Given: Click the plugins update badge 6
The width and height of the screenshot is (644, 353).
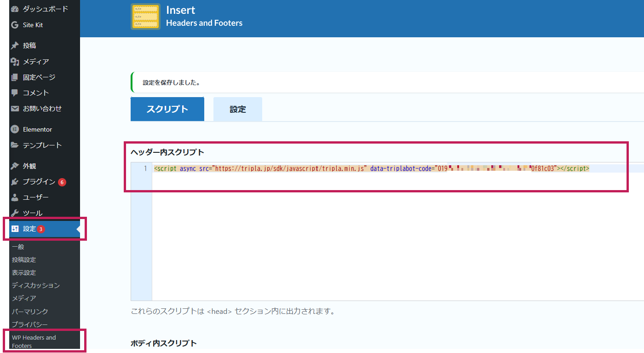Looking at the screenshot, I should [62, 182].
